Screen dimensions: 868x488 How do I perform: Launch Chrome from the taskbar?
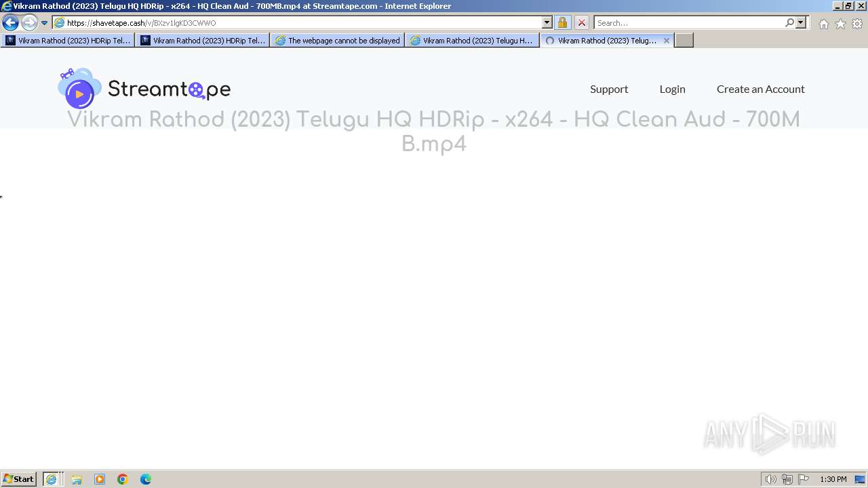point(123,479)
